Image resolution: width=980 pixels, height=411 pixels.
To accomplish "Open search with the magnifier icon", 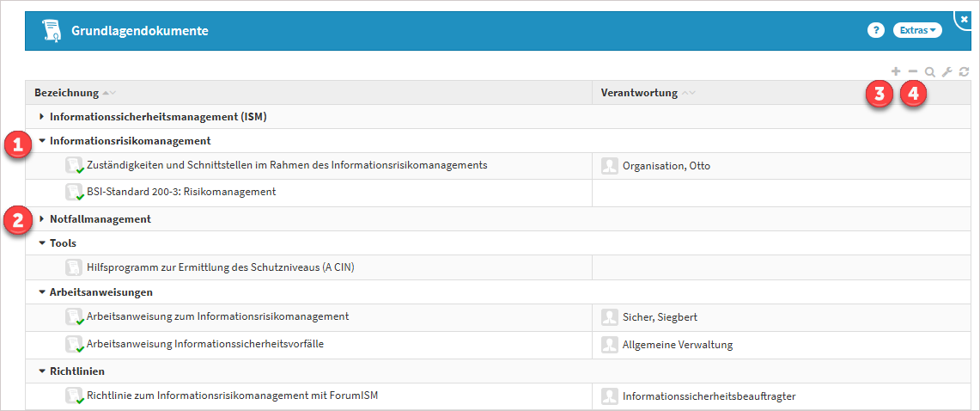I will tap(929, 73).
